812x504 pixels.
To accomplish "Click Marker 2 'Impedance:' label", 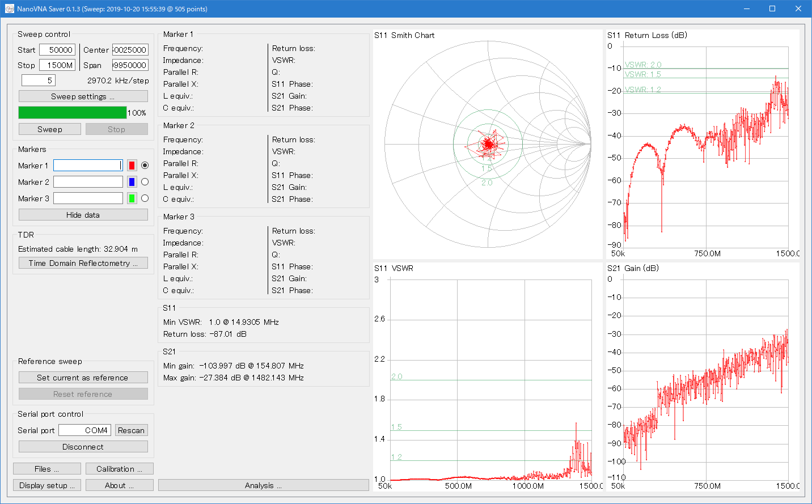I will click(x=183, y=152).
